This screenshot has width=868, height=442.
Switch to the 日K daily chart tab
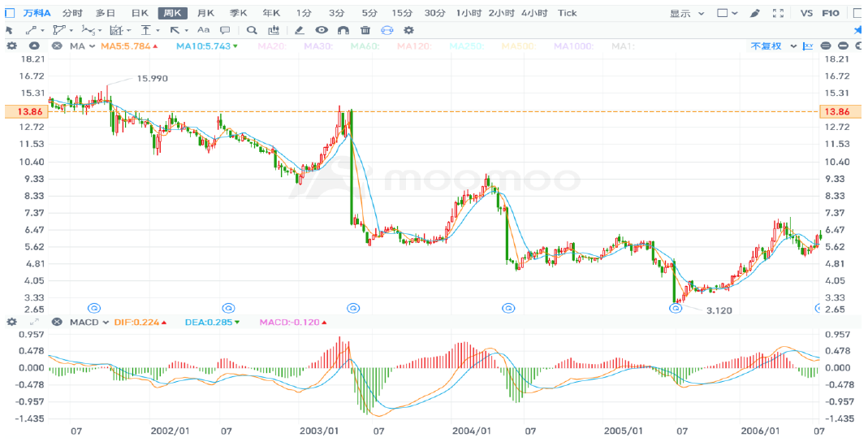(x=140, y=13)
